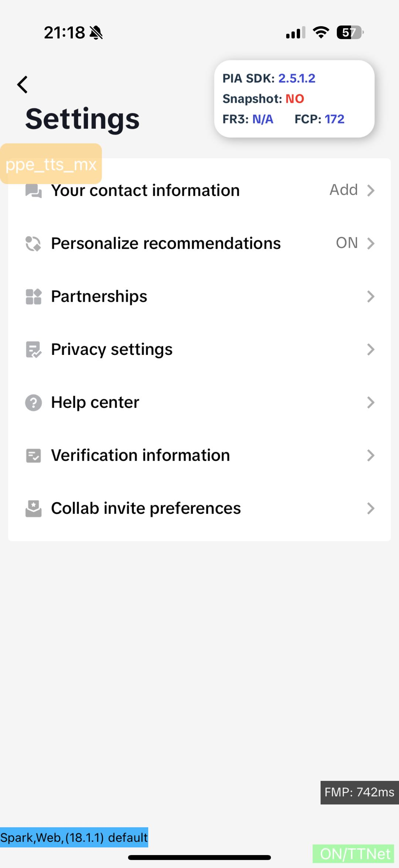Image resolution: width=399 pixels, height=868 pixels.
Task: Tap the Verification information icon
Action: pos(33,455)
